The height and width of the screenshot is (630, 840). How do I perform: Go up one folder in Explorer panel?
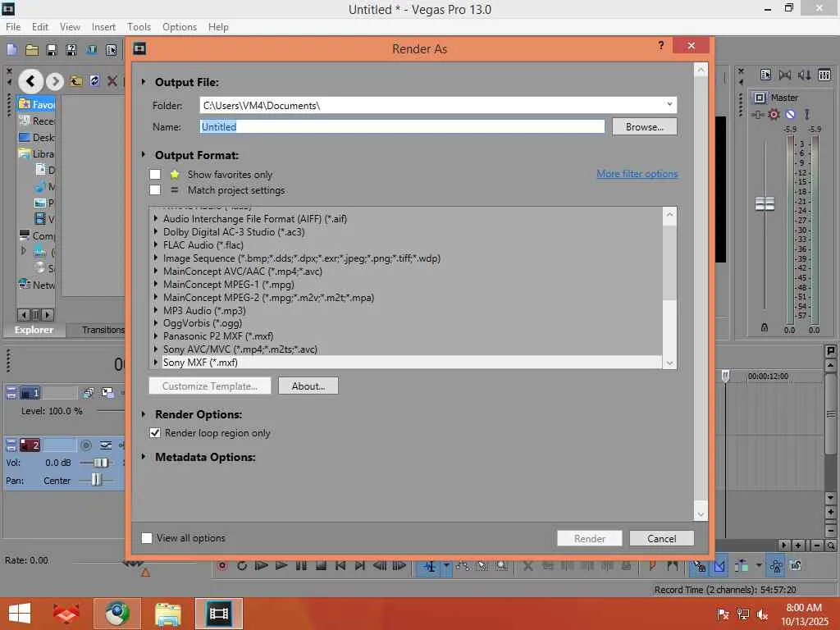[75, 81]
